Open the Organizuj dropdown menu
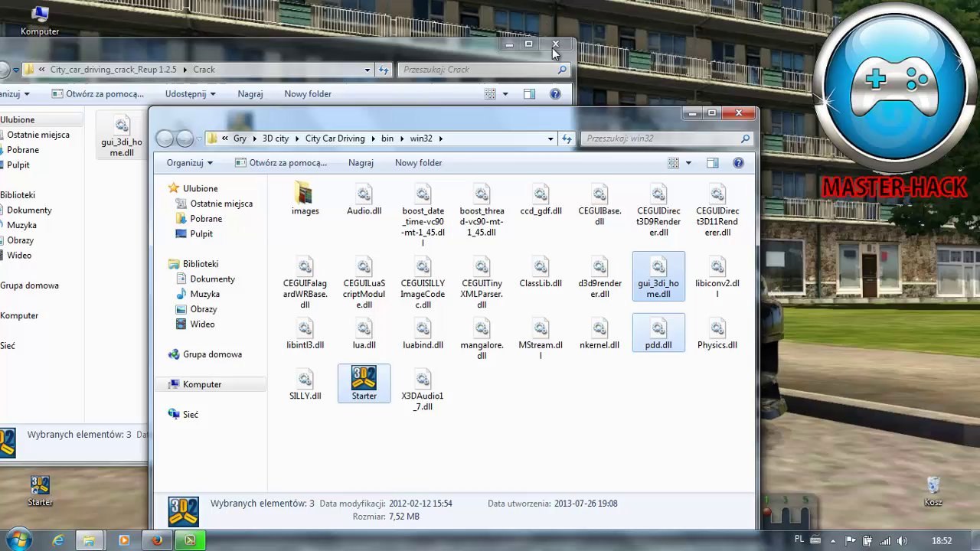 (x=189, y=163)
